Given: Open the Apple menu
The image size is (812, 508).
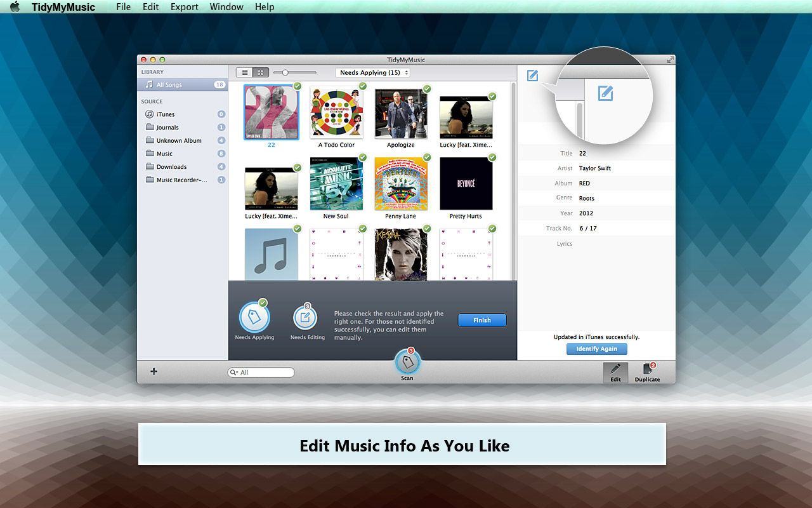Looking at the screenshot, I should click(x=15, y=7).
